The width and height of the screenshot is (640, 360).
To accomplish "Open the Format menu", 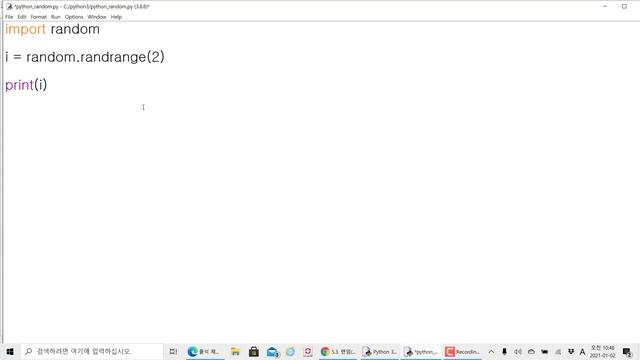I will 39,17.
